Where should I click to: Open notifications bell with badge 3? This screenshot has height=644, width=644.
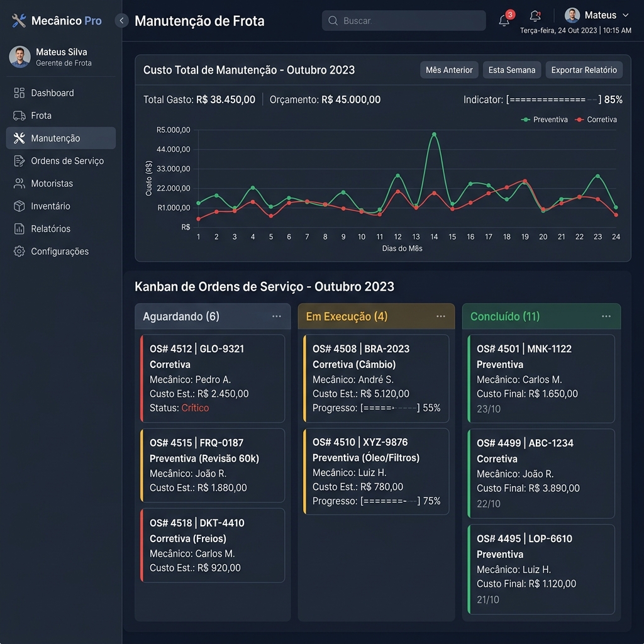point(505,19)
